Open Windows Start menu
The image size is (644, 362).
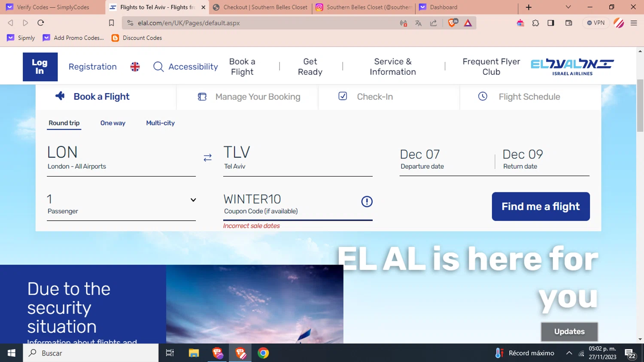(x=12, y=353)
